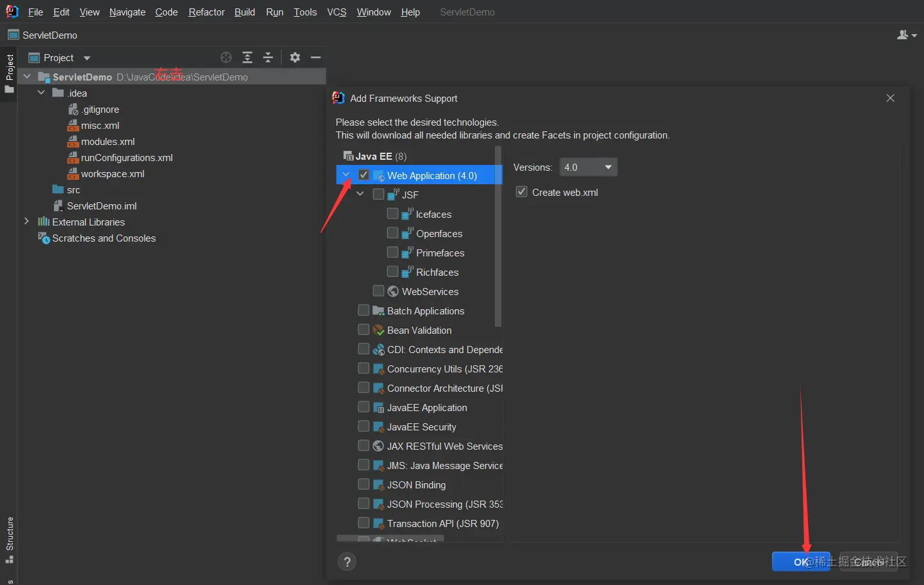Click ServletDemo breadcrumb in navigation bar
The height and width of the screenshot is (585, 924).
pyautogui.click(x=43, y=35)
